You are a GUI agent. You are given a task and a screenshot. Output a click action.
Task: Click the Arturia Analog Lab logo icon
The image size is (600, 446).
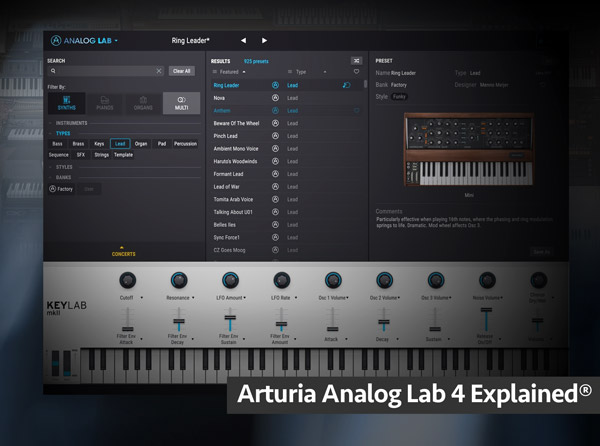point(56,40)
